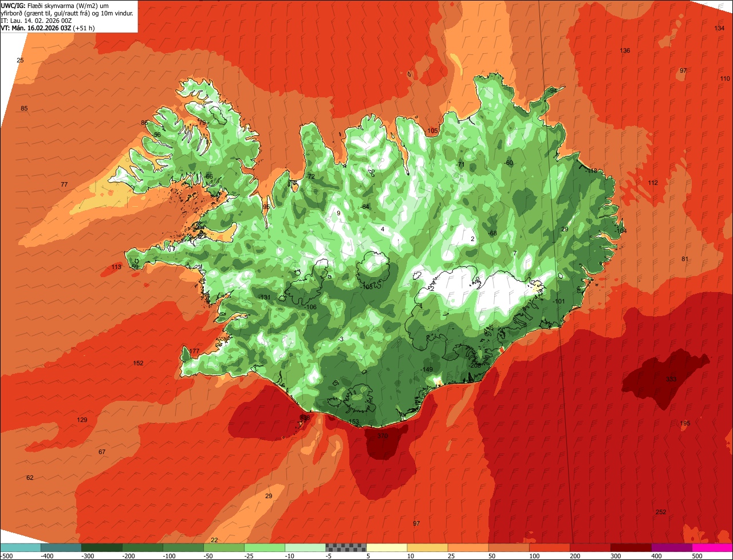Click the map value -149 in southern Iceland
Image resolution: width=733 pixels, height=560 pixels.
point(427,369)
